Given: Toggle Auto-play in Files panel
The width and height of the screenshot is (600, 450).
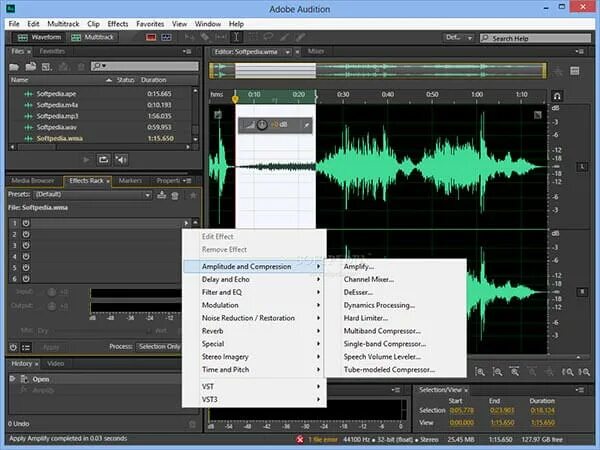Looking at the screenshot, I should point(121,160).
